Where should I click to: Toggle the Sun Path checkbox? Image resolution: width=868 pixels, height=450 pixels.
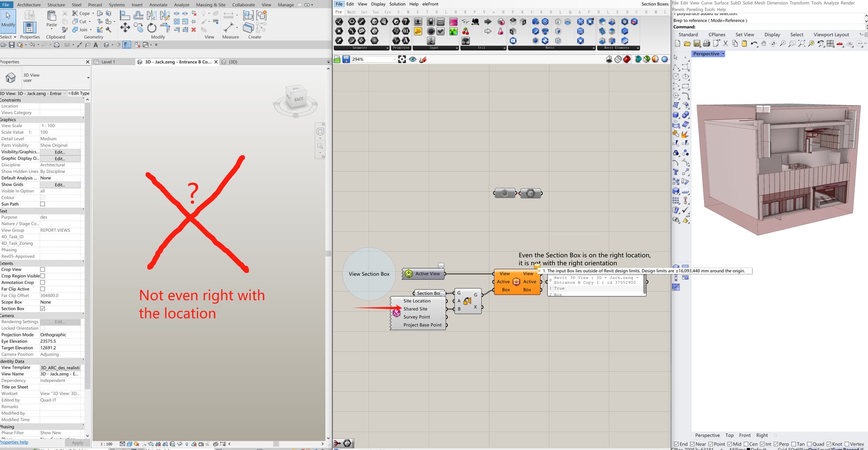42,204
